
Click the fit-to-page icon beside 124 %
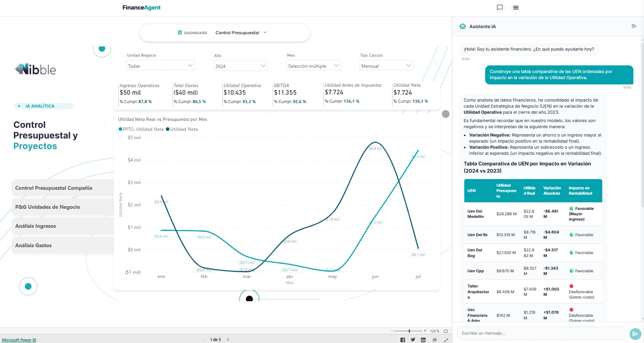point(446,331)
